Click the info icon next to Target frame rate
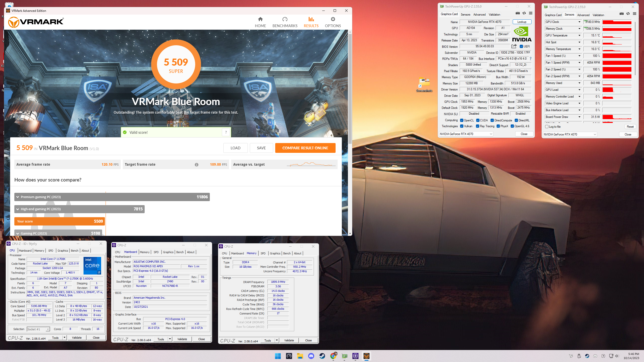Image resolution: width=644 pixels, height=362 pixels. [x=196, y=165]
